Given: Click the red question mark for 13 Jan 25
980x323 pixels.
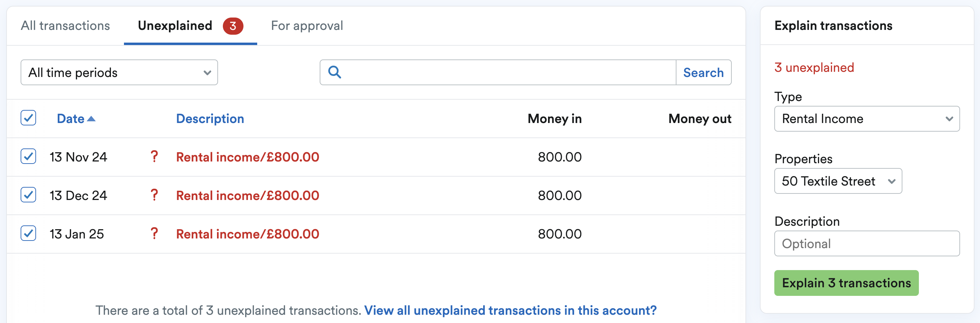Looking at the screenshot, I should coord(154,234).
